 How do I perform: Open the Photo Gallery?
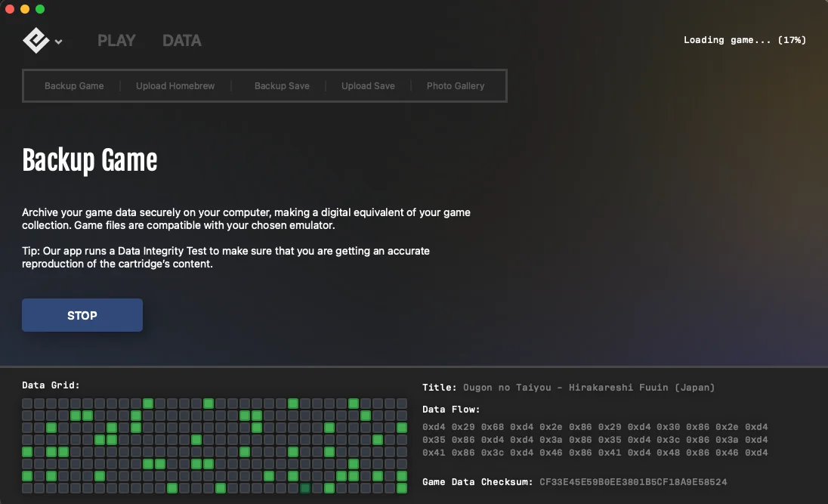point(456,86)
